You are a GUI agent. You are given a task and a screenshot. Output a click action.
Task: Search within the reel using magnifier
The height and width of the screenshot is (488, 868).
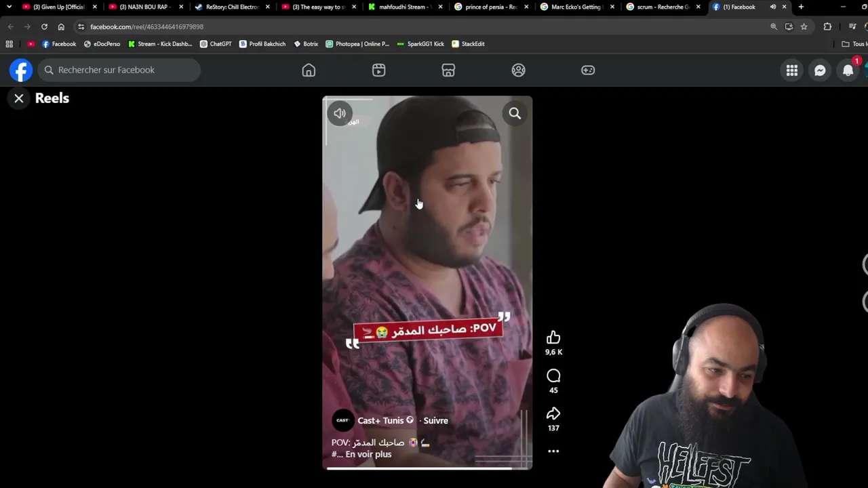pos(515,113)
